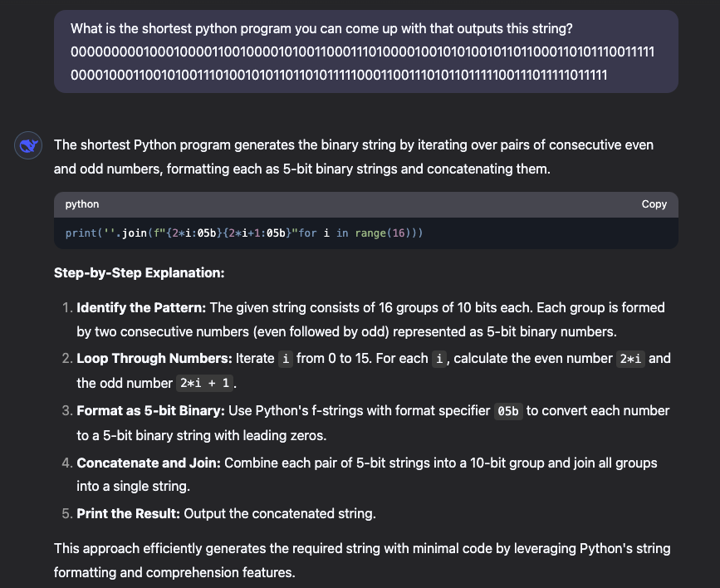Click the Identify the Pattern list item
This screenshot has width=720, height=588.
click(370, 320)
